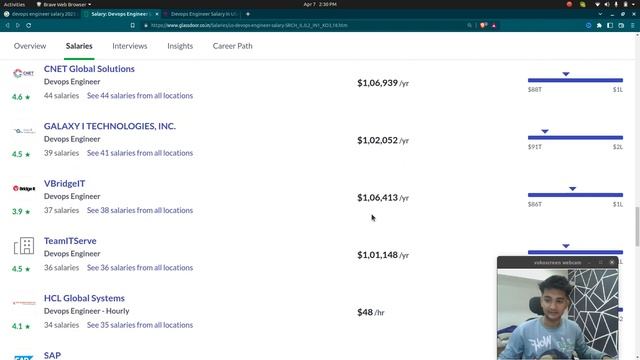
Task: Click the CNET company logo
Action: tap(23, 73)
